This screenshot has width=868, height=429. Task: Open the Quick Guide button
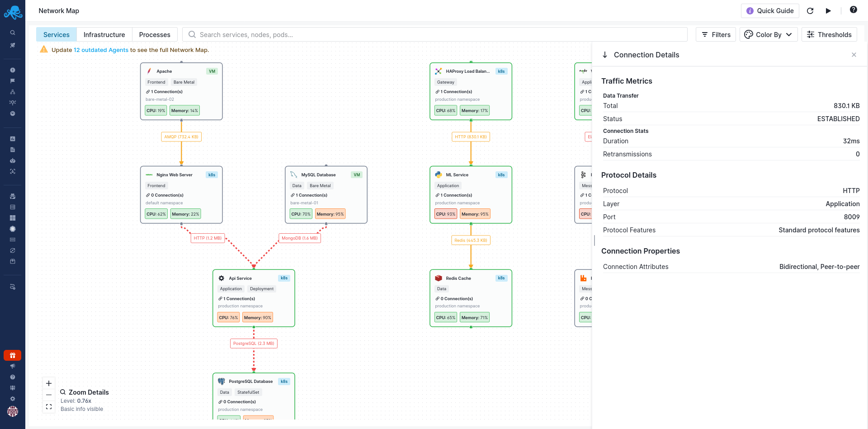[770, 11]
